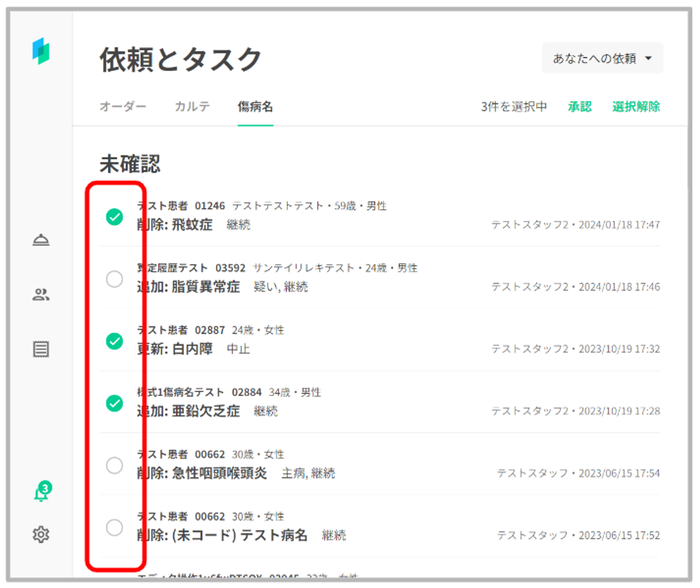Select the 脂質異常症 addition request checkbox

tap(114, 279)
